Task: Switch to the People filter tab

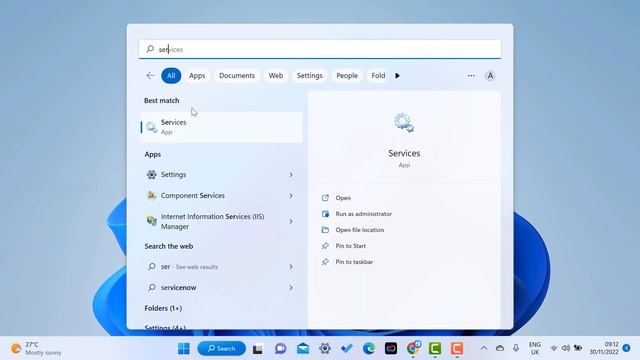Action: coord(347,76)
